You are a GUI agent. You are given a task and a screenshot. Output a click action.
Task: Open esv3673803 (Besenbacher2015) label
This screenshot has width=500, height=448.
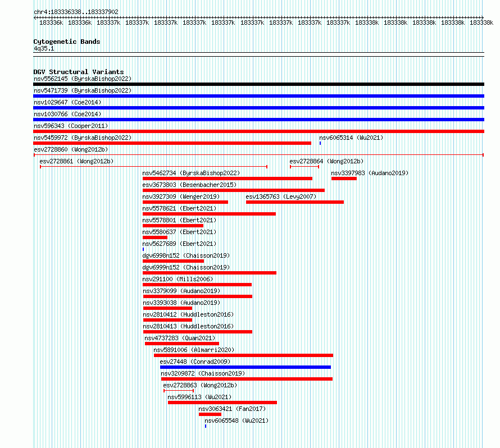click(189, 185)
